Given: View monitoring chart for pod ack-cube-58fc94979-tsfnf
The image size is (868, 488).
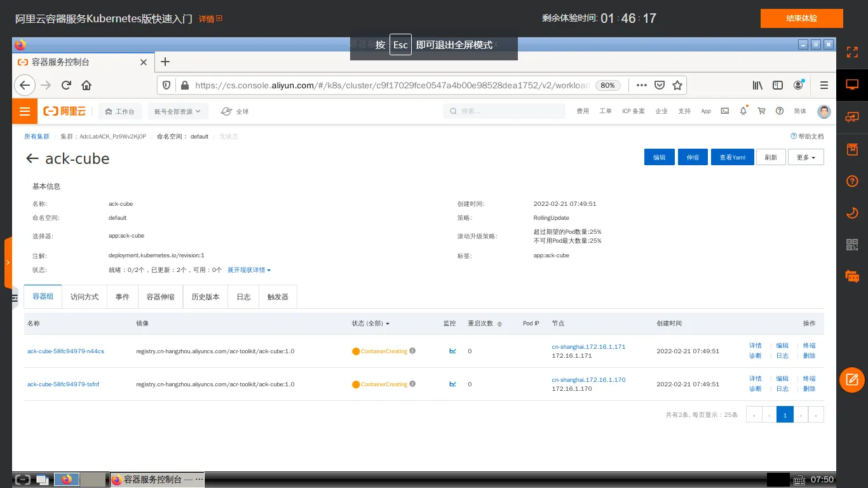Looking at the screenshot, I should 452,384.
